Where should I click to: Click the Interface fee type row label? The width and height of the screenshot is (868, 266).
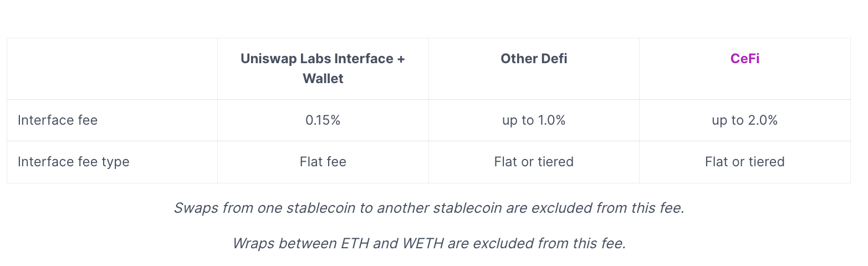[x=74, y=162]
